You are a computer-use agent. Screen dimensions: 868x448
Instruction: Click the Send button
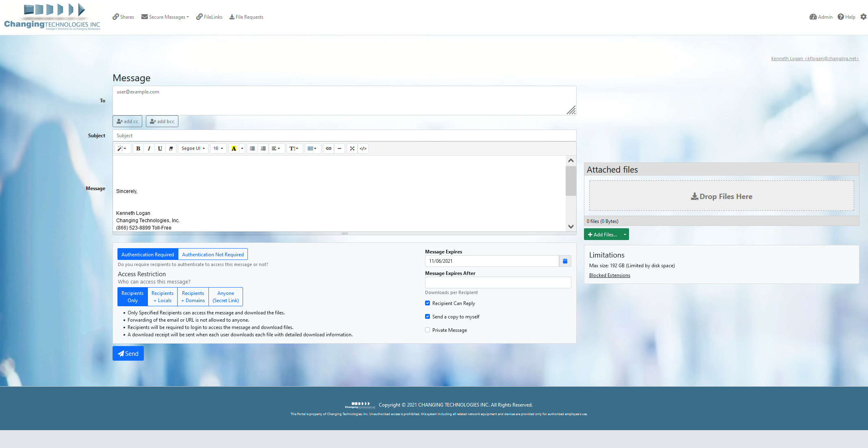pyautogui.click(x=128, y=353)
